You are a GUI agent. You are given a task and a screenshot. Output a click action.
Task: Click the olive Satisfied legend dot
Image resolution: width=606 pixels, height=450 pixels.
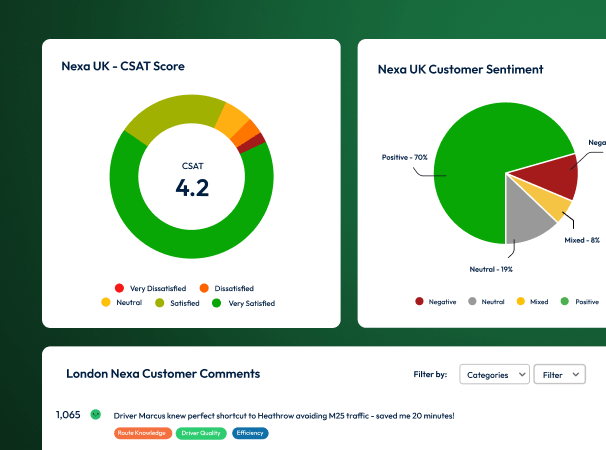click(x=162, y=303)
